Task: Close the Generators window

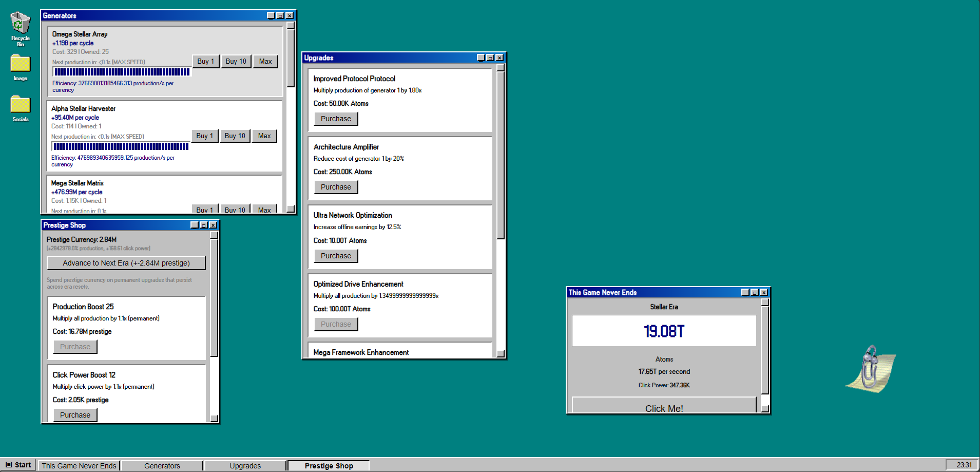Action: click(x=290, y=15)
